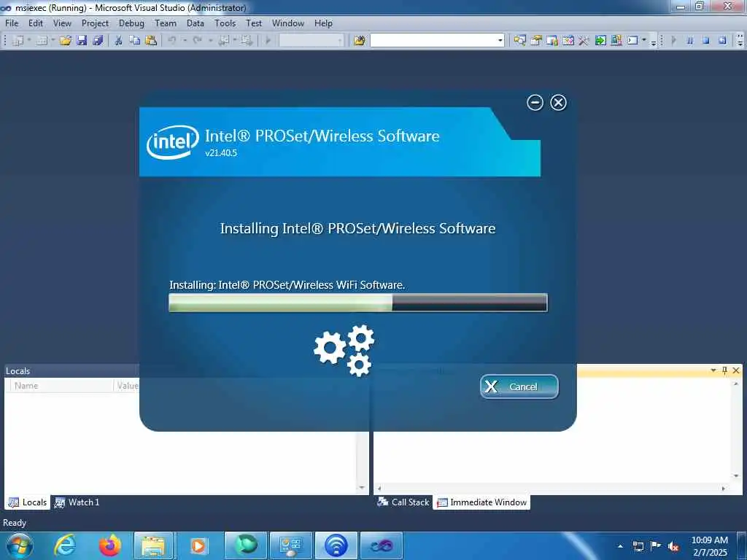Open Firefox from the taskbar

coord(109,545)
